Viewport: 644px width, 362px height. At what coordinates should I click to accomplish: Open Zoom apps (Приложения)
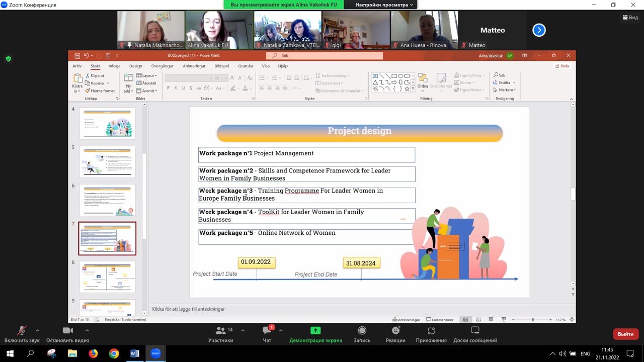pyautogui.click(x=431, y=331)
